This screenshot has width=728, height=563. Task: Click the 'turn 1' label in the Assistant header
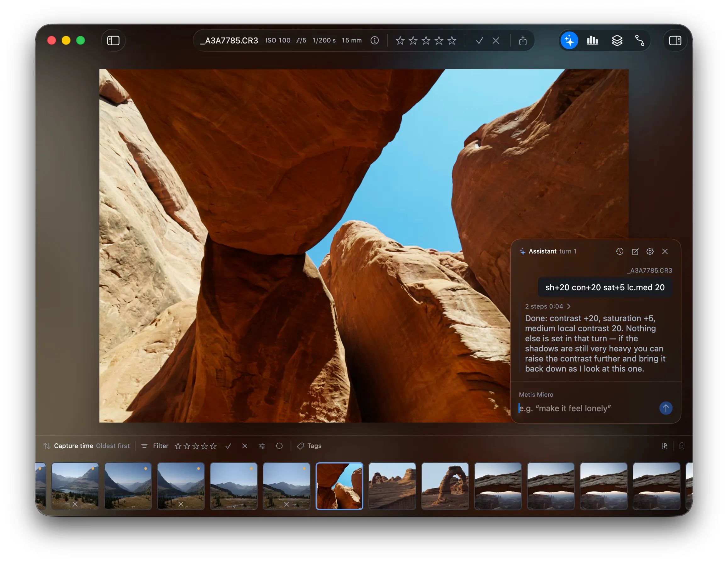pos(568,252)
